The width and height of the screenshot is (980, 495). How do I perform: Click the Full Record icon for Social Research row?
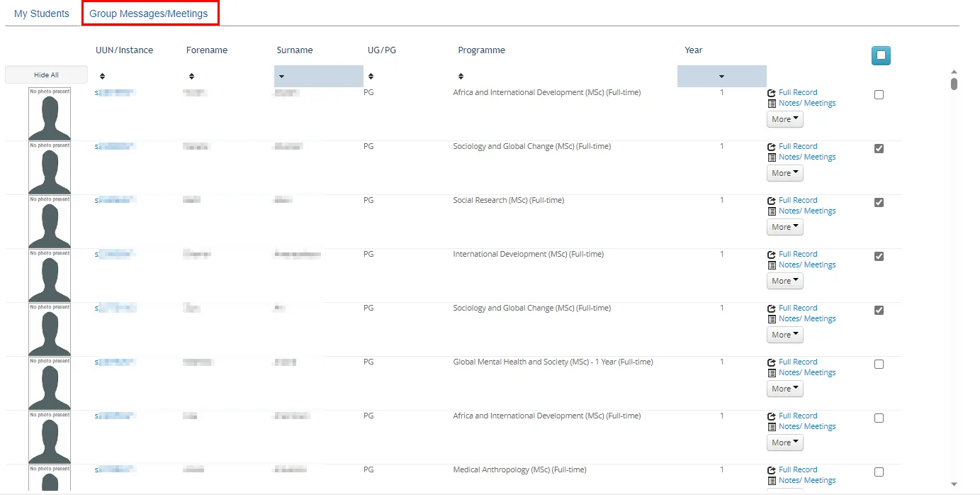click(x=772, y=199)
